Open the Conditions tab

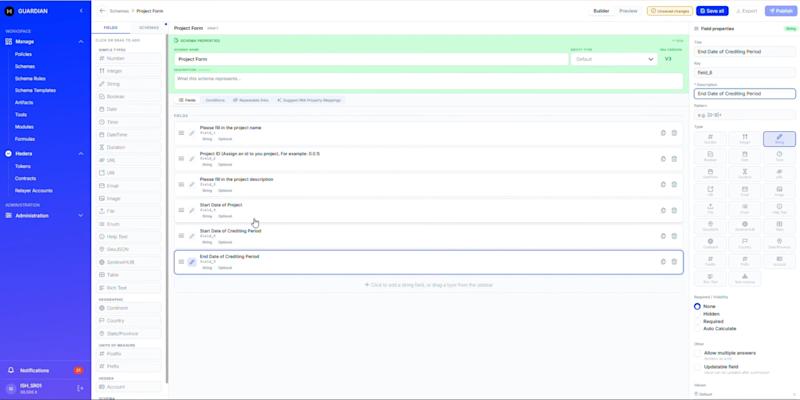(x=215, y=101)
